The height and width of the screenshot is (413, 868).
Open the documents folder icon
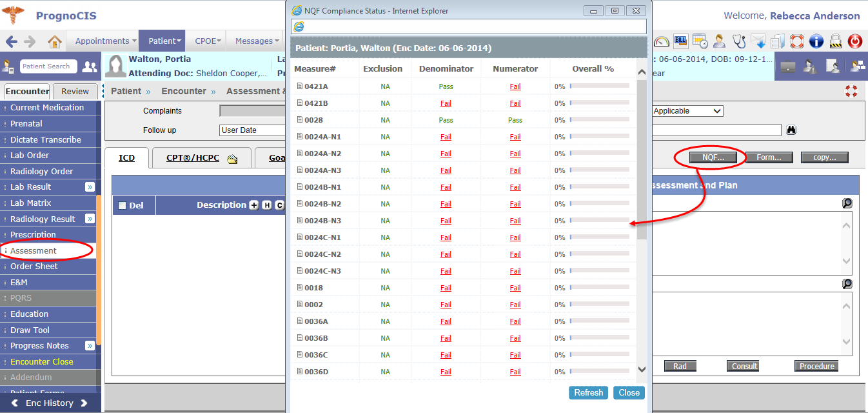pos(778,41)
